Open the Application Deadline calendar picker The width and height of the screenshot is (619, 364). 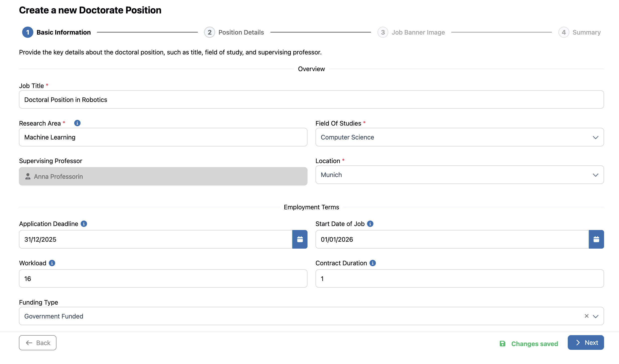(x=300, y=239)
